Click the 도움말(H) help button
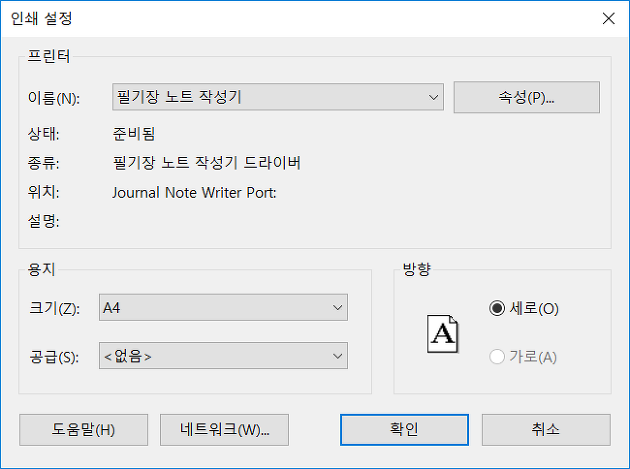630x469 pixels. point(84,430)
